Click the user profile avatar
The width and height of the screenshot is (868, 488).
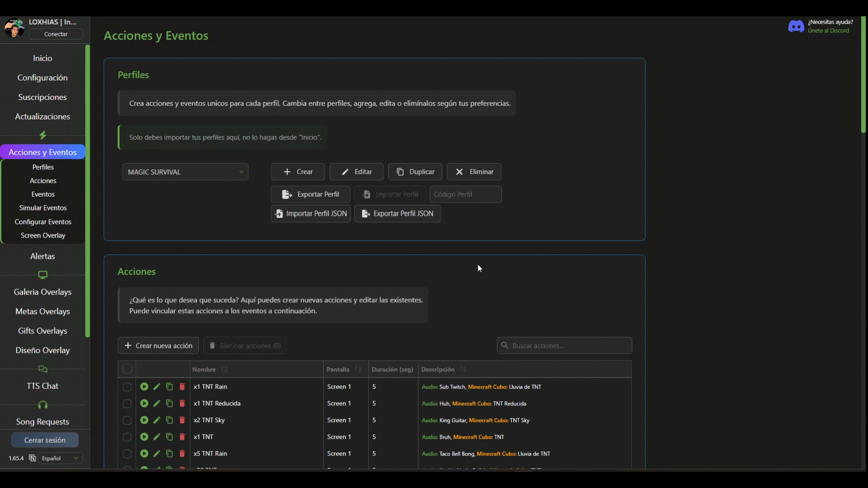[14, 28]
